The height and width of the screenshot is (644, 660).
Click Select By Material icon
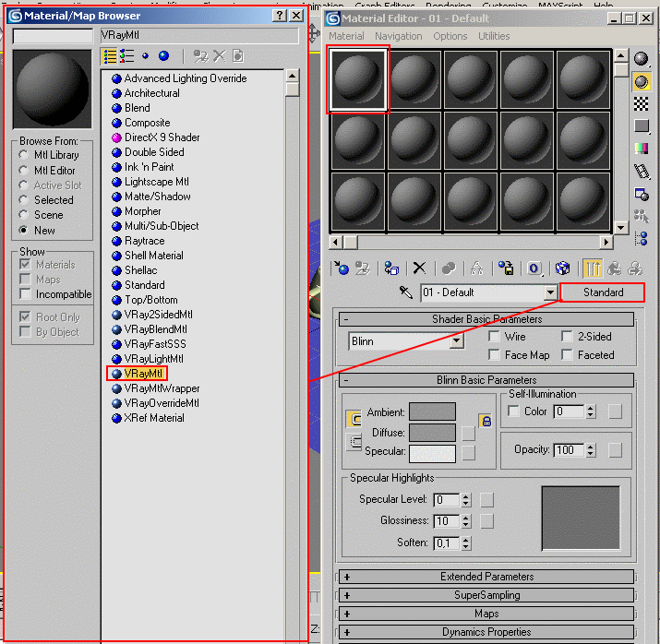[641, 216]
